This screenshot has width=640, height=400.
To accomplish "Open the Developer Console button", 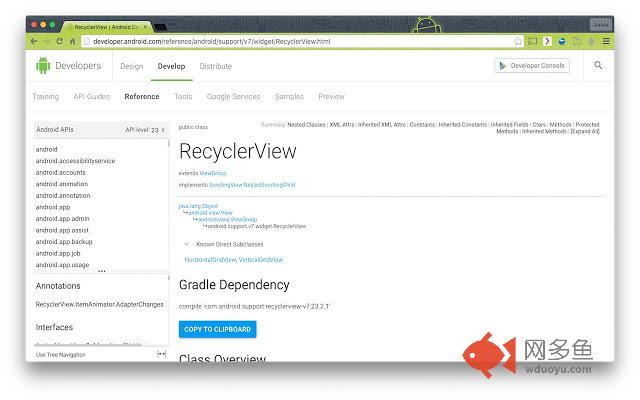I will [x=532, y=66].
